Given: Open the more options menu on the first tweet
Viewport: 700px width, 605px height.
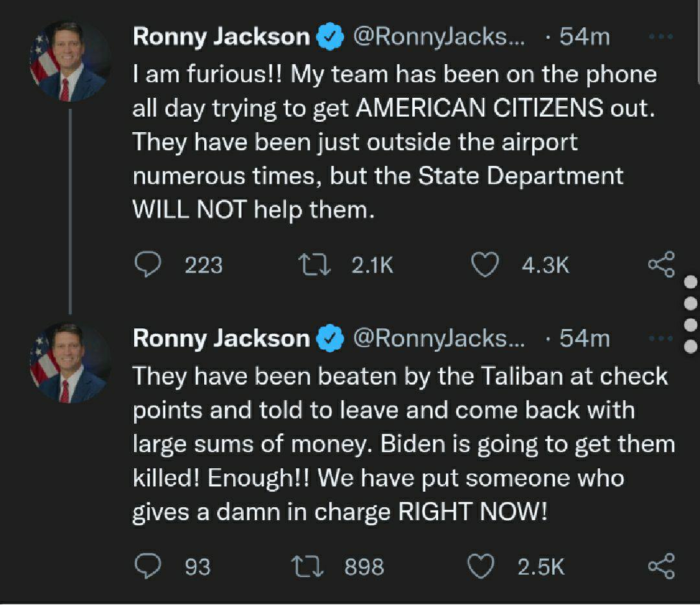Looking at the screenshot, I should pos(661,38).
